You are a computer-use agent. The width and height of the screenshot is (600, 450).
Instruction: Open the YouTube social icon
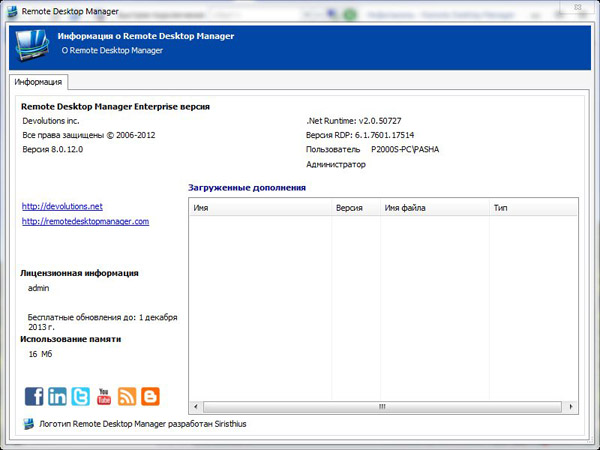(104, 396)
